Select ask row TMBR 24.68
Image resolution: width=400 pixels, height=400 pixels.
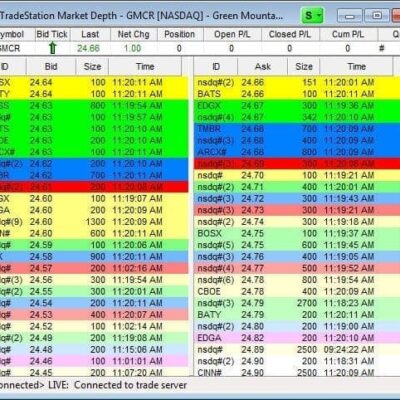tap(297, 129)
